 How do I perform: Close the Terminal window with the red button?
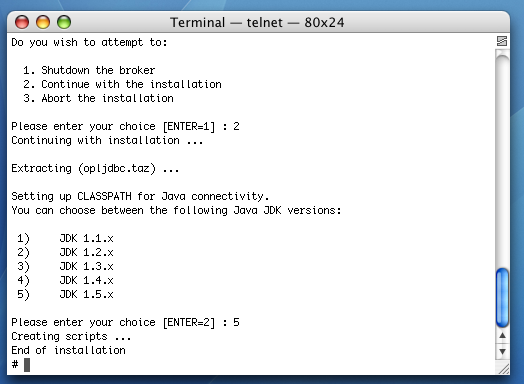point(22,22)
